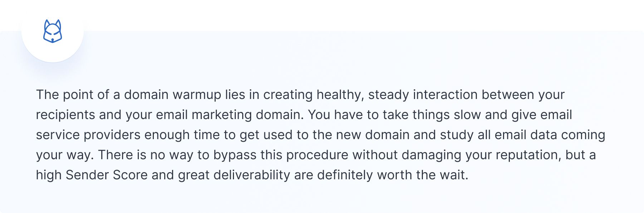Click the phrase "email data coming"

(x=550, y=135)
